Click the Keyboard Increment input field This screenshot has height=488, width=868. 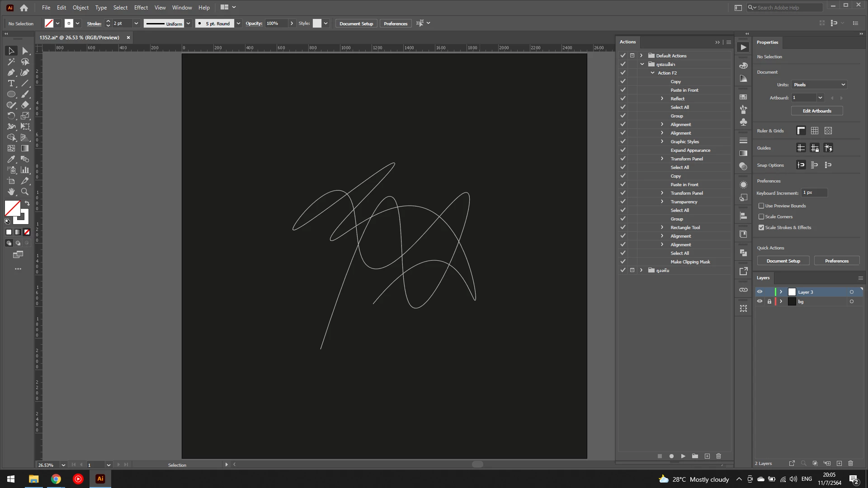tap(814, 193)
